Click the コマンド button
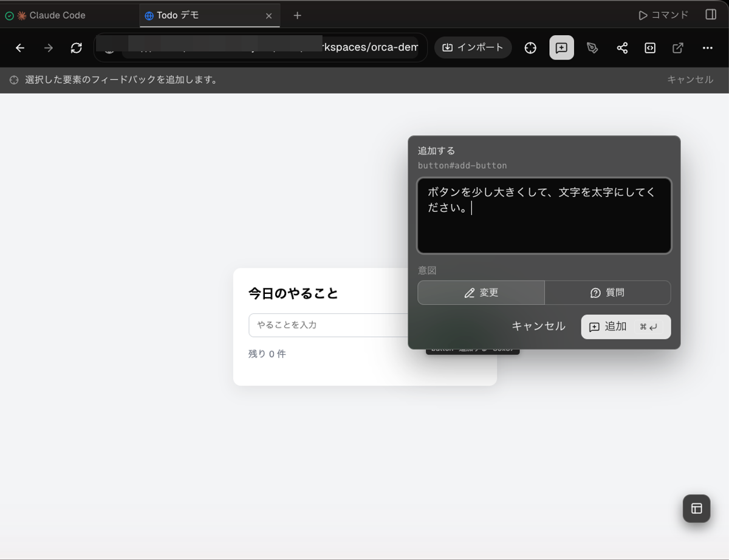 [663, 15]
